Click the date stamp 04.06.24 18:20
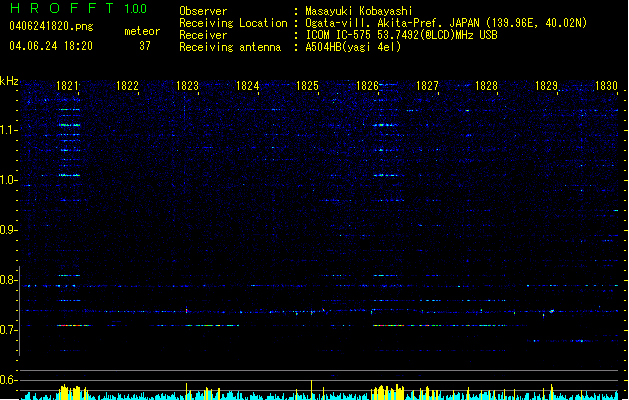 point(51,46)
